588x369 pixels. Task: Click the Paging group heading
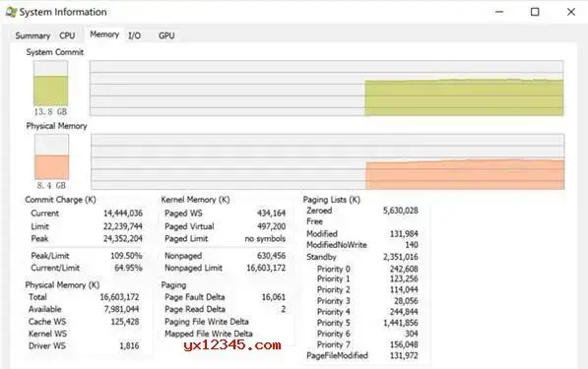173,285
